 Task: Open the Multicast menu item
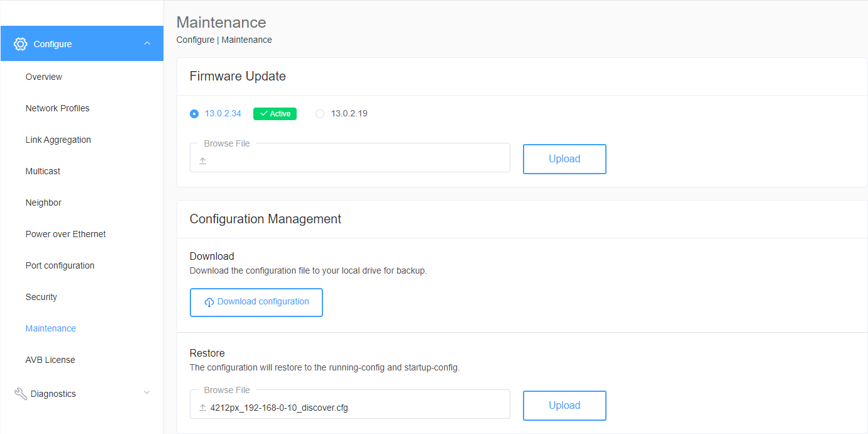(x=43, y=171)
